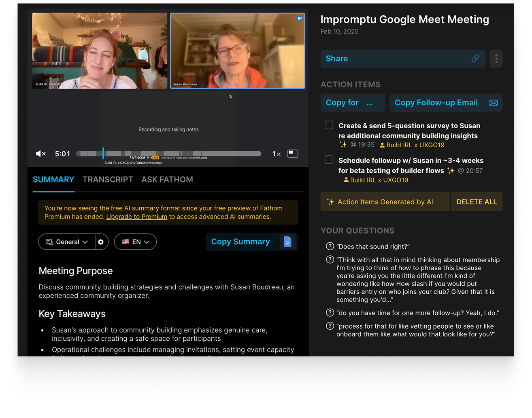Open the three-dot options menu beside Share

496,59
